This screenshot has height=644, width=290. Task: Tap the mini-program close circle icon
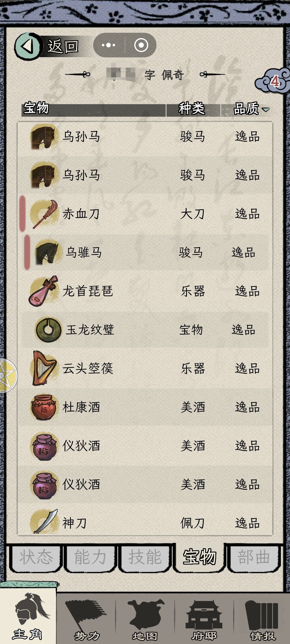point(141,45)
